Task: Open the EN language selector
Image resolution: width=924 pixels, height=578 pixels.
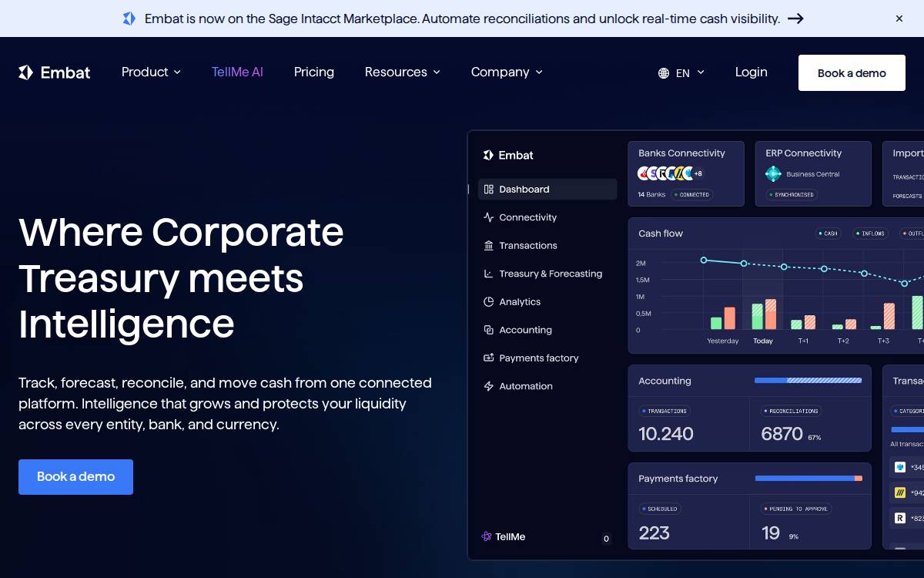Action: (x=681, y=73)
